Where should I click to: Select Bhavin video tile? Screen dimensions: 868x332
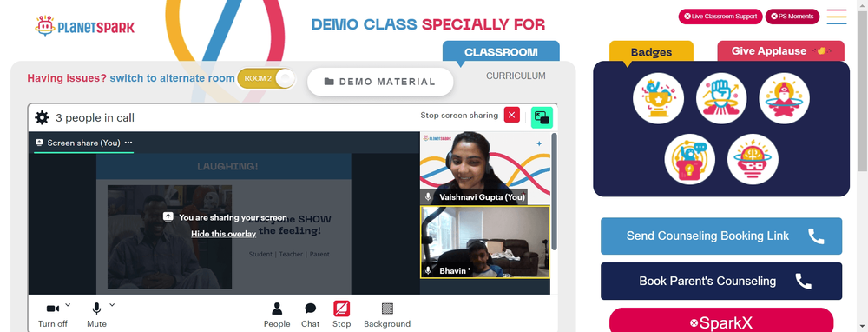click(x=485, y=242)
